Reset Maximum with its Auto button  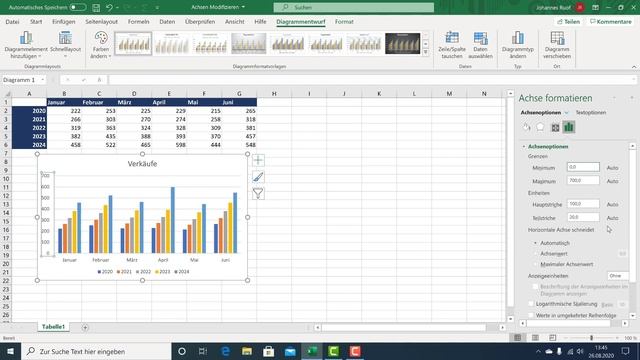612,181
